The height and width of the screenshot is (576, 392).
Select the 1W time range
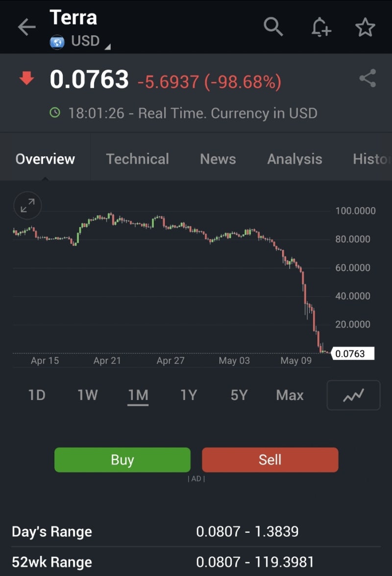[88, 395]
